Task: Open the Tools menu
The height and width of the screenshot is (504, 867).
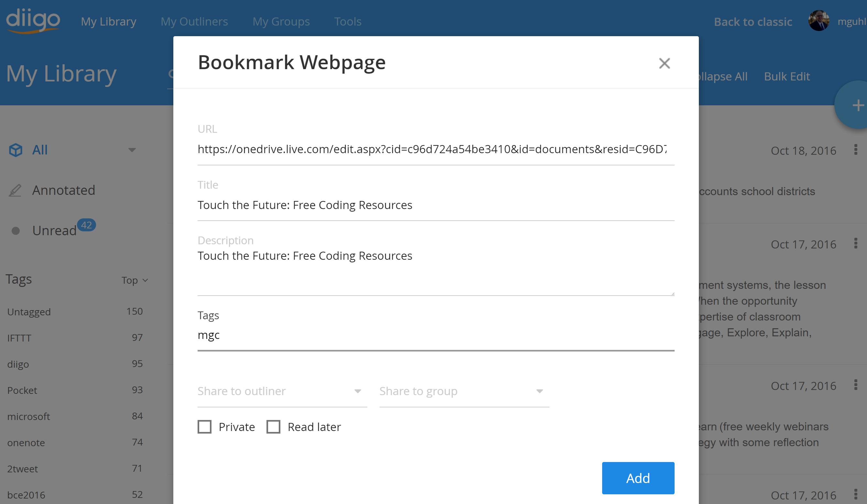Action: (x=348, y=21)
